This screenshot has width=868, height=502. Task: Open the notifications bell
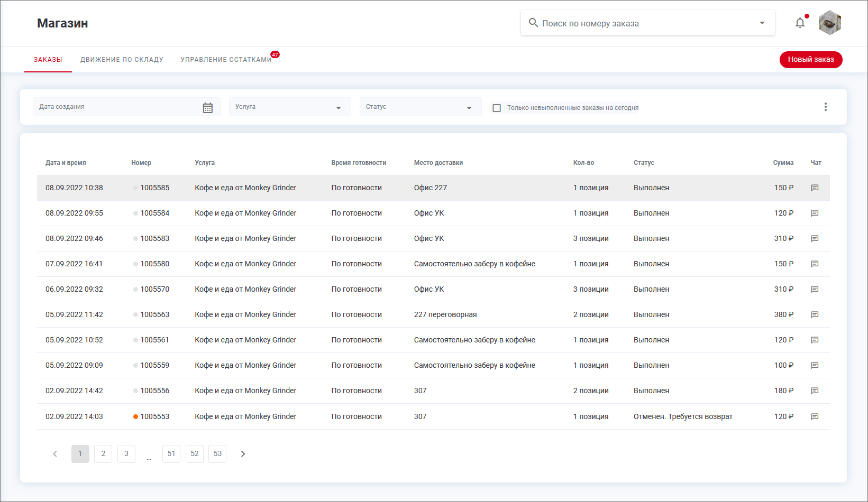[800, 23]
